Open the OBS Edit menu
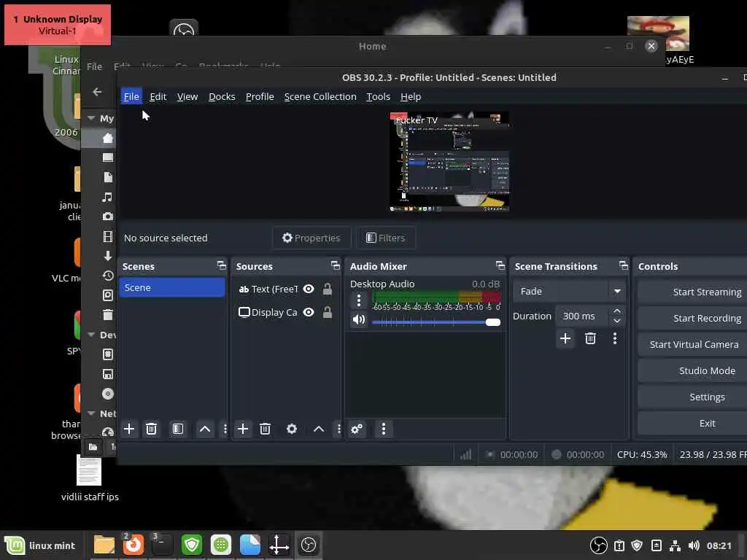The image size is (747, 560). point(158,97)
